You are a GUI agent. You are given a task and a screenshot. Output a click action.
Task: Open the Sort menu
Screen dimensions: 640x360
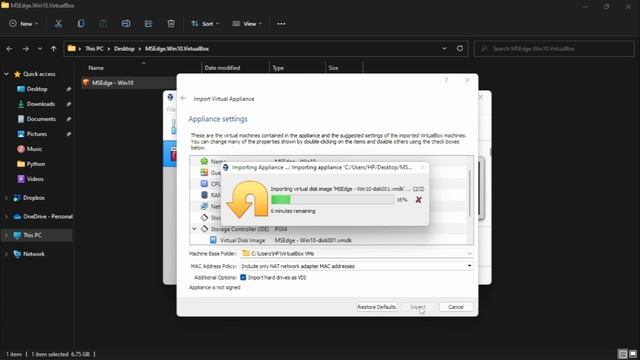(205, 24)
